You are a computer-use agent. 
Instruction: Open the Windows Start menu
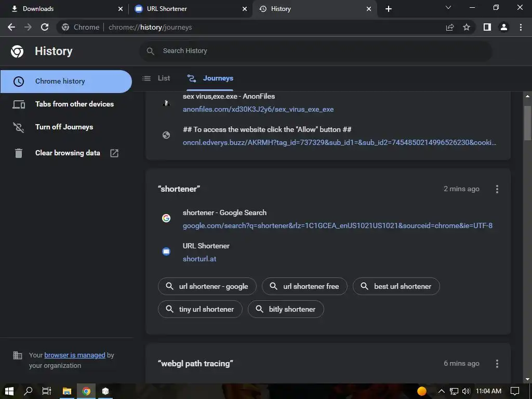[x=9, y=391]
